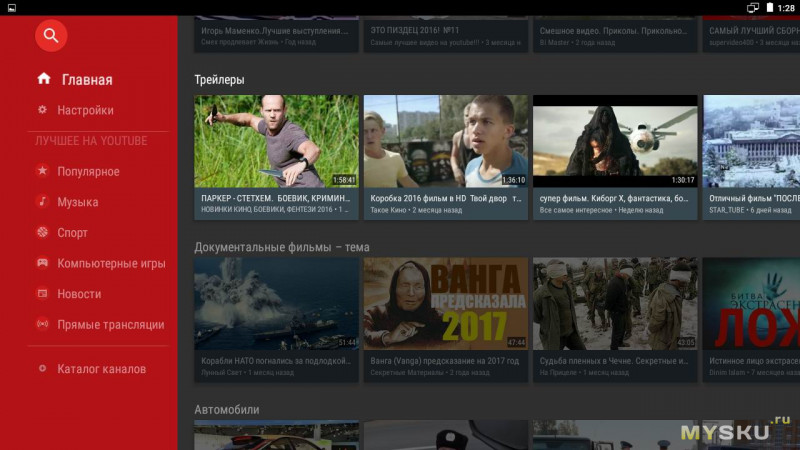Click the news icon beside Новости
This screenshot has height=450, width=800.
pos(42,293)
